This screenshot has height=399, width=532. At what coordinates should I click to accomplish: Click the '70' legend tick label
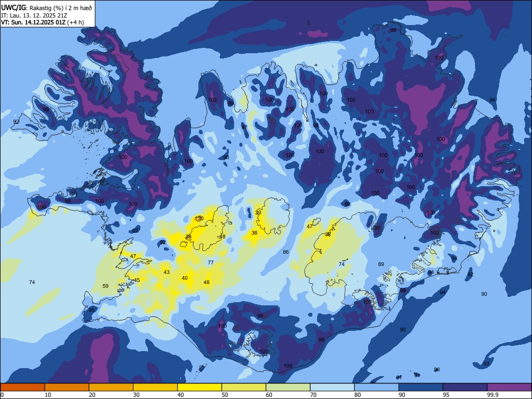[313, 395]
